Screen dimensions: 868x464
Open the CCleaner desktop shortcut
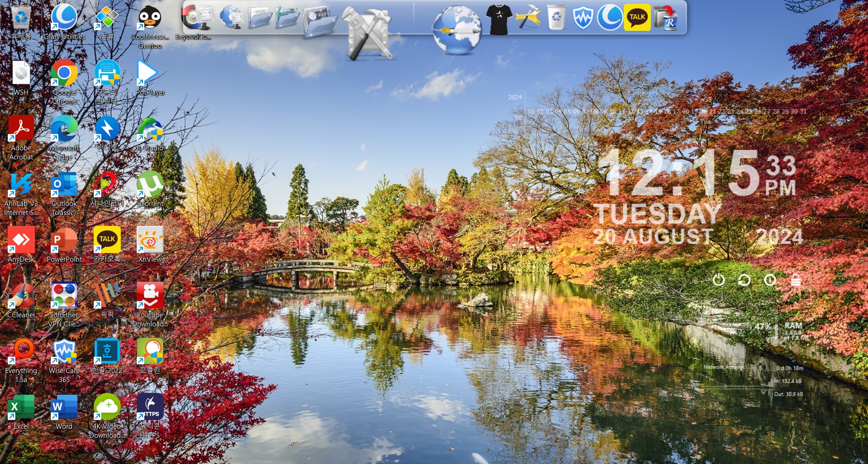(21, 300)
